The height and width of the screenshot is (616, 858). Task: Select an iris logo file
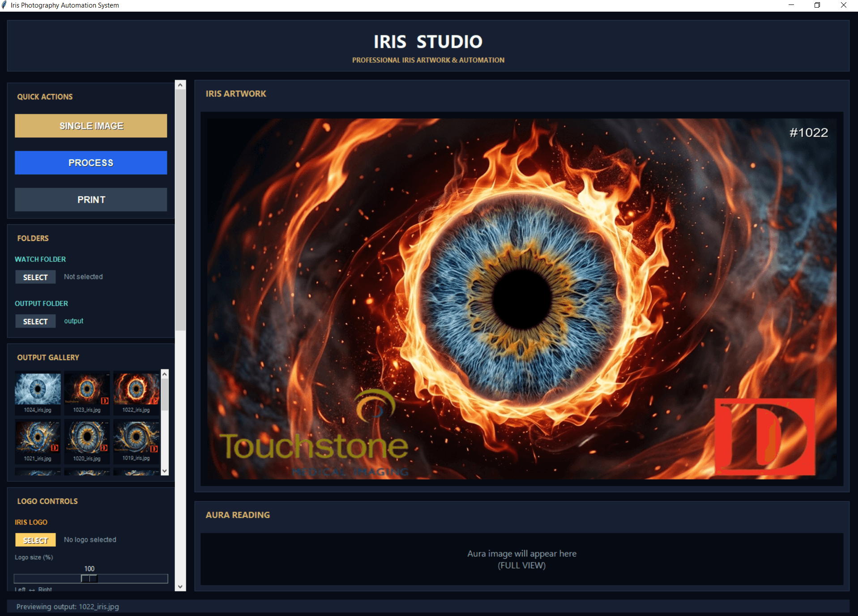coord(35,540)
